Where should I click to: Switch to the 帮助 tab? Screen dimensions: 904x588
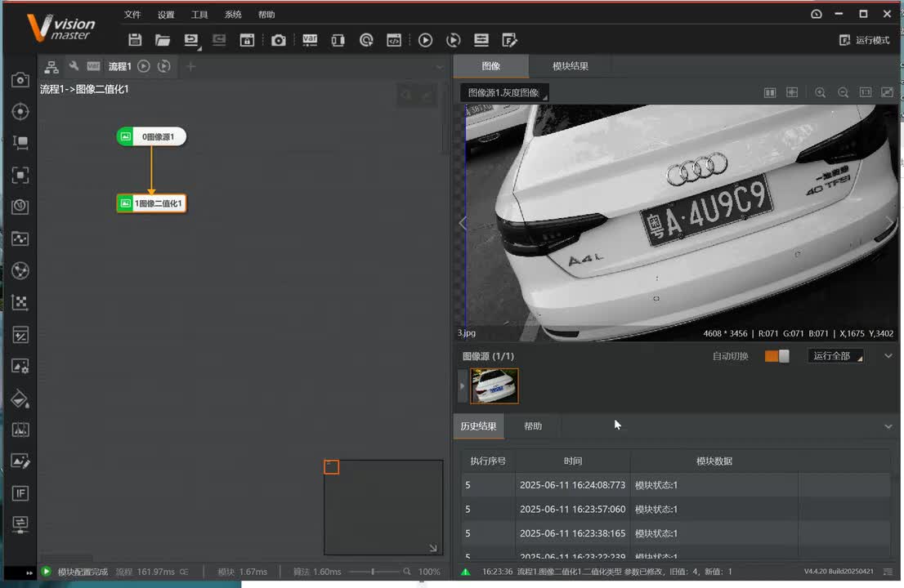tap(533, 426)
